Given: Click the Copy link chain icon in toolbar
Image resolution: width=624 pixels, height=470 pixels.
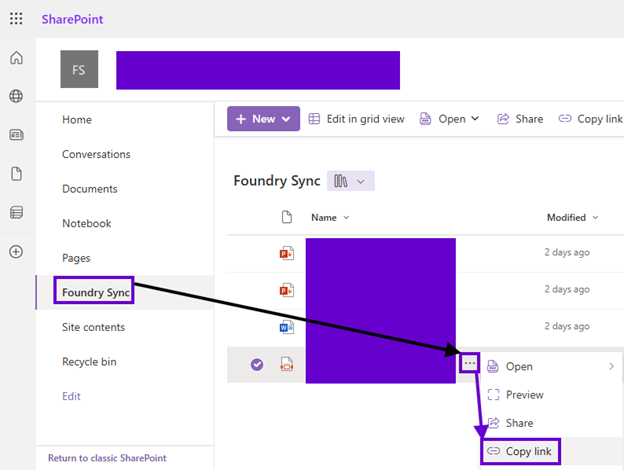Looking at the screenshot, I should point(565,119).
